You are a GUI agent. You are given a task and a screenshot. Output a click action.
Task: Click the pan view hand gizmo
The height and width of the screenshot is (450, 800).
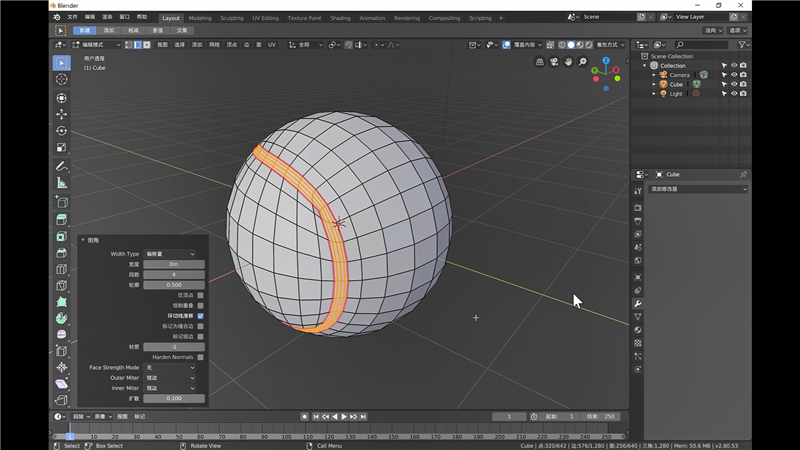[x=568, y=62]
